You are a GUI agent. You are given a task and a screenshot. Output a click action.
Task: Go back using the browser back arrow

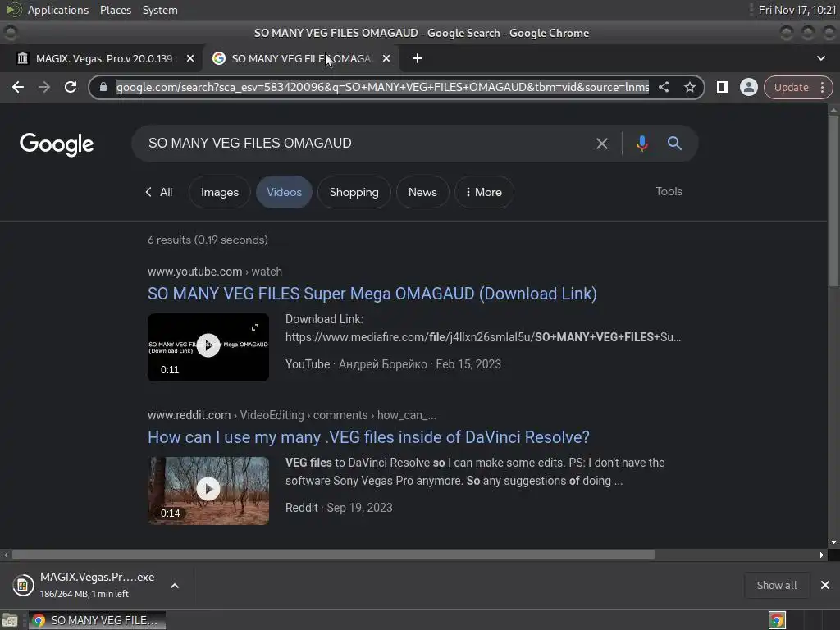coord(18,87)
